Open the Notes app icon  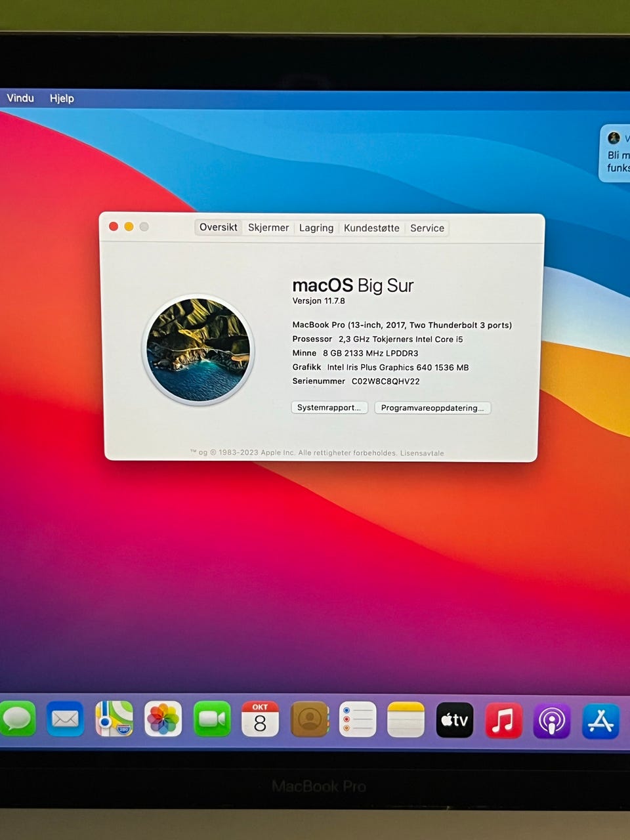[406, 719]
